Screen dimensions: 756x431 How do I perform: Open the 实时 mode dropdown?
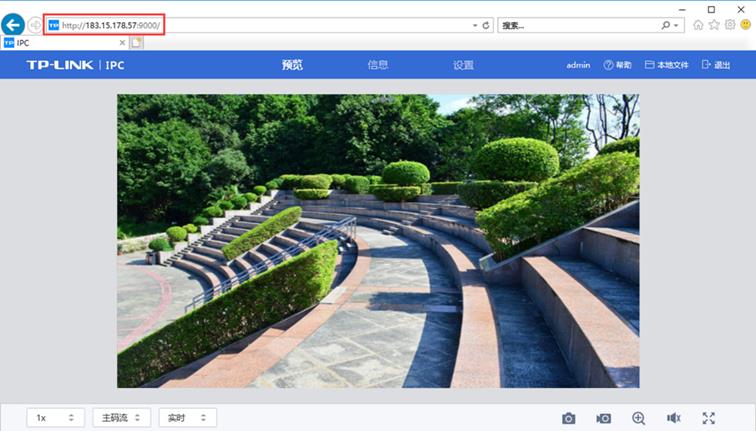[187, 418]
